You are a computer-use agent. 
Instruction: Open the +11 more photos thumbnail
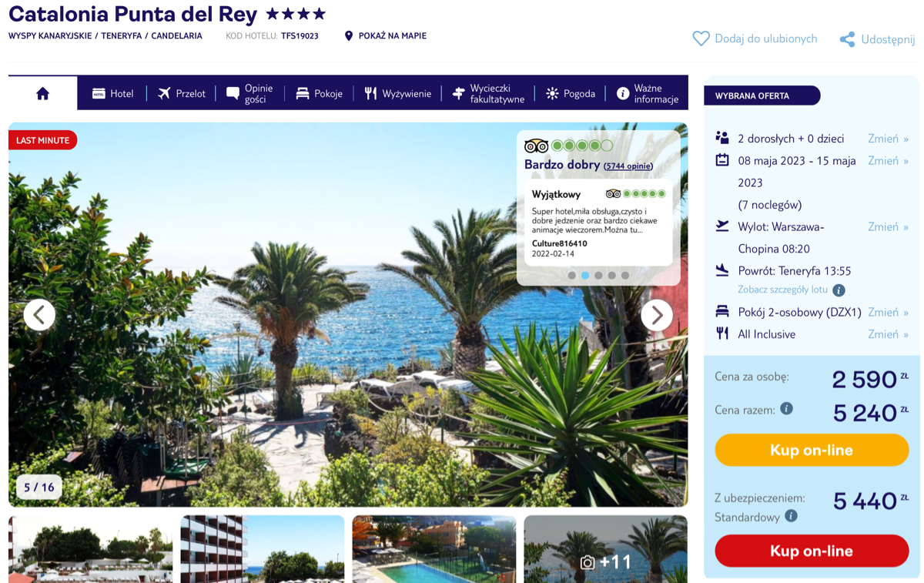tap(606, 549)
